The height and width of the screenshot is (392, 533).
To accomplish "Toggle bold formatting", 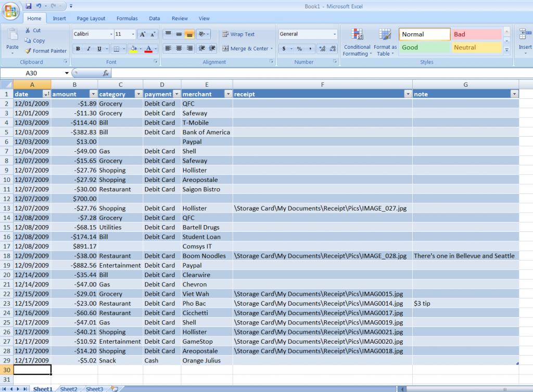I will click(78, 48).
